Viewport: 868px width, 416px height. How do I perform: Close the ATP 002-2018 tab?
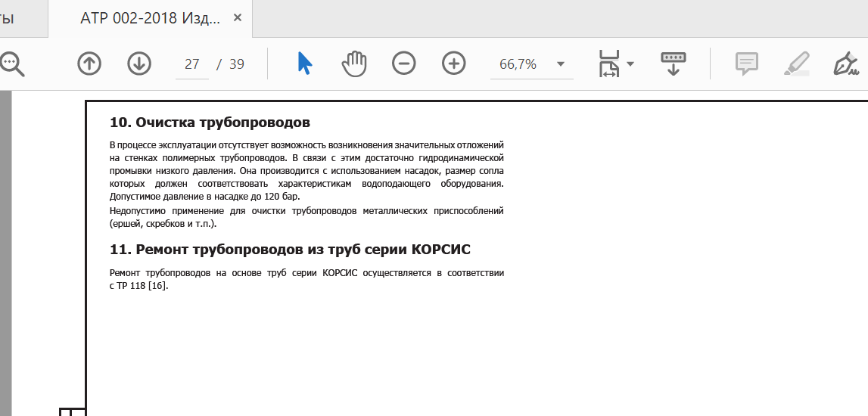238,17
